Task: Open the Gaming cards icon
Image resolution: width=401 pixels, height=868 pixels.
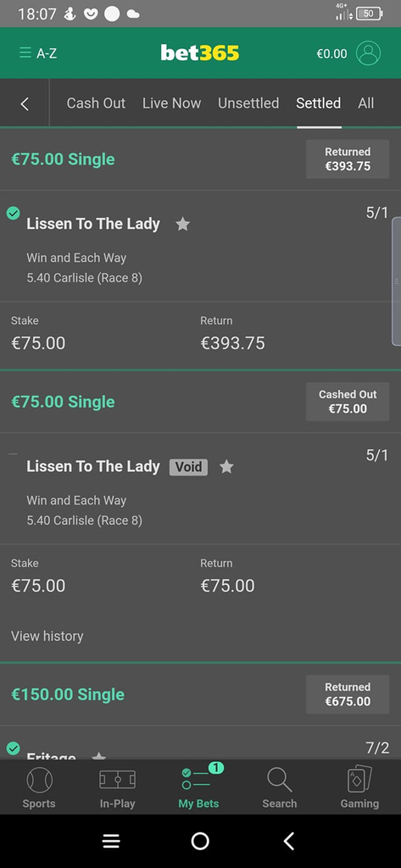Action: coord(359,780)
